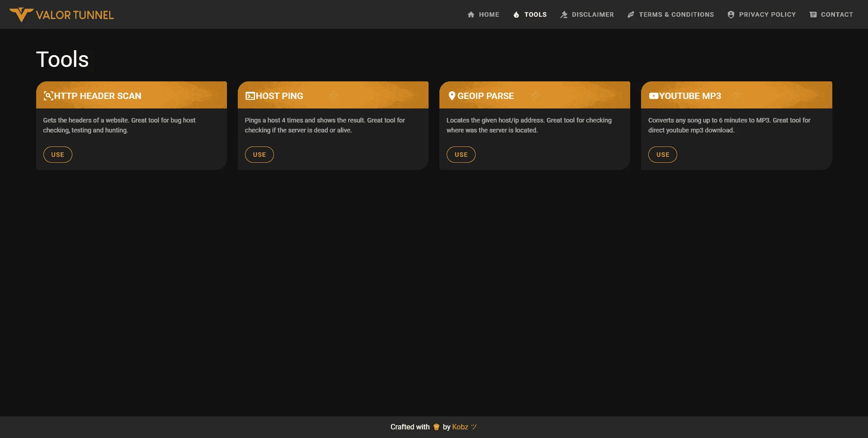The width and height of the screenshot is (868, 438).
Task: Click the Home house icon
Action: [471, 14]
